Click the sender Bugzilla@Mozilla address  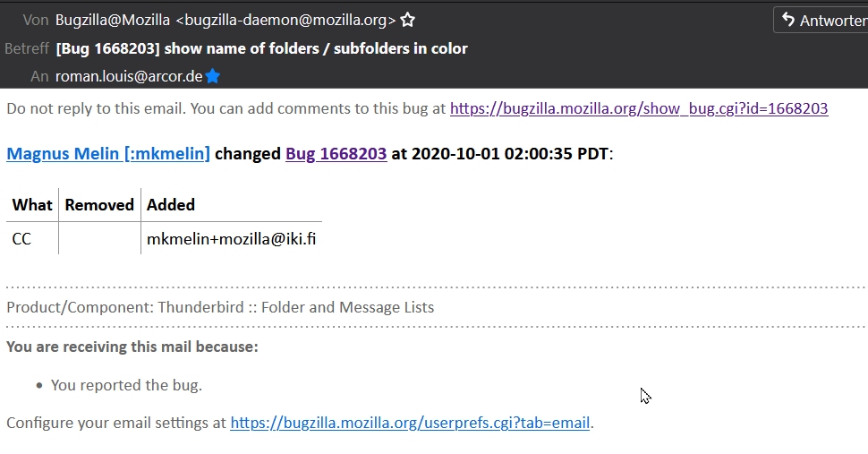tap(226, 20)
